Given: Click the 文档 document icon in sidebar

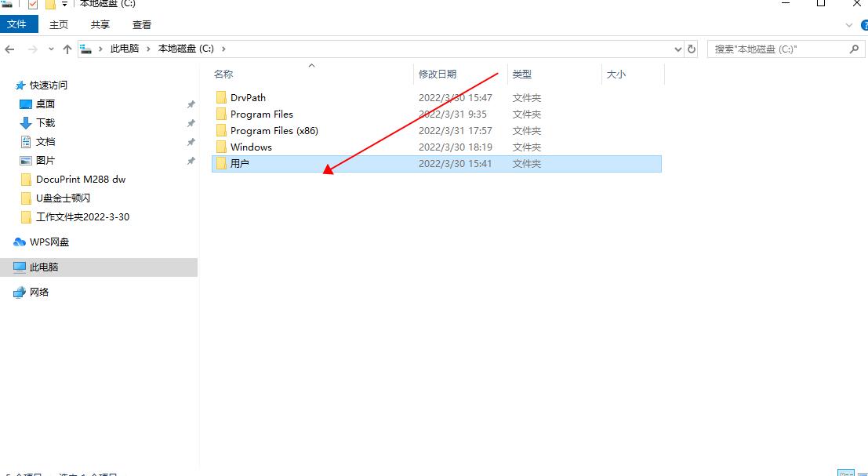Looking at the screenshot, I should (x=26, y=142).
